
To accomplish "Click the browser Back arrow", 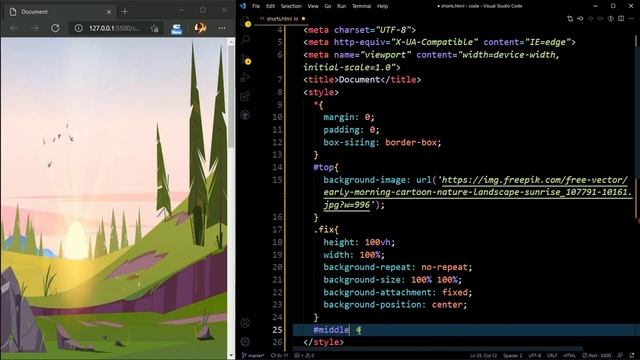I will (x=14, y=28).
